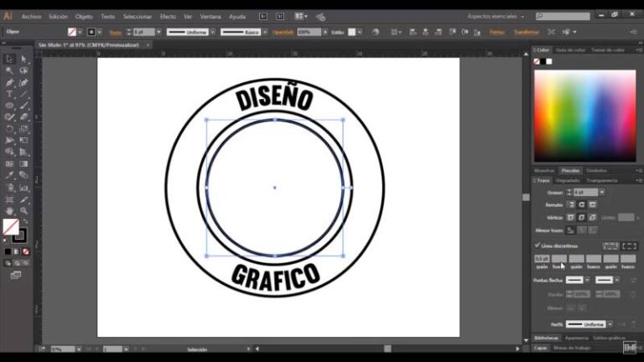This screenshot has width=644, height=362.
Task: Open the Stock icon in the menu bar
Action: (x=280, y=17)
